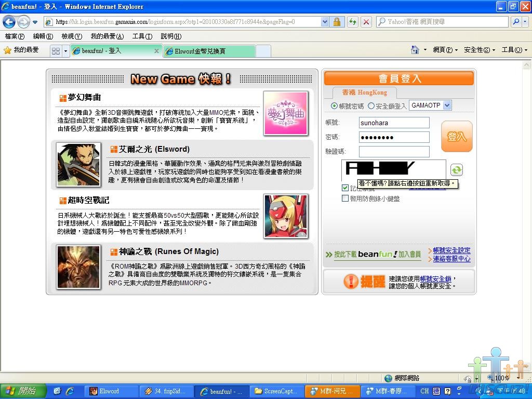
Task: Click the 驗證碼 captcha input field
Action: [x=394, y=152]
